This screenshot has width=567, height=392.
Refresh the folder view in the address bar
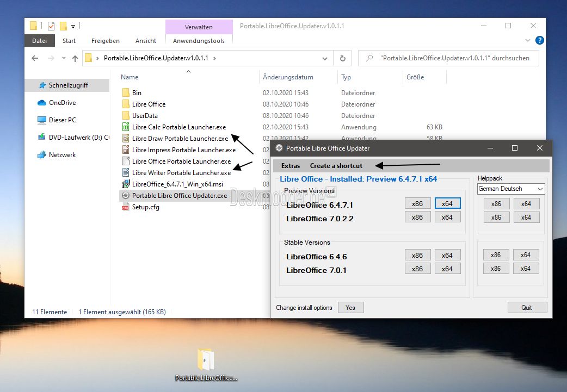(x=342, y=58)
